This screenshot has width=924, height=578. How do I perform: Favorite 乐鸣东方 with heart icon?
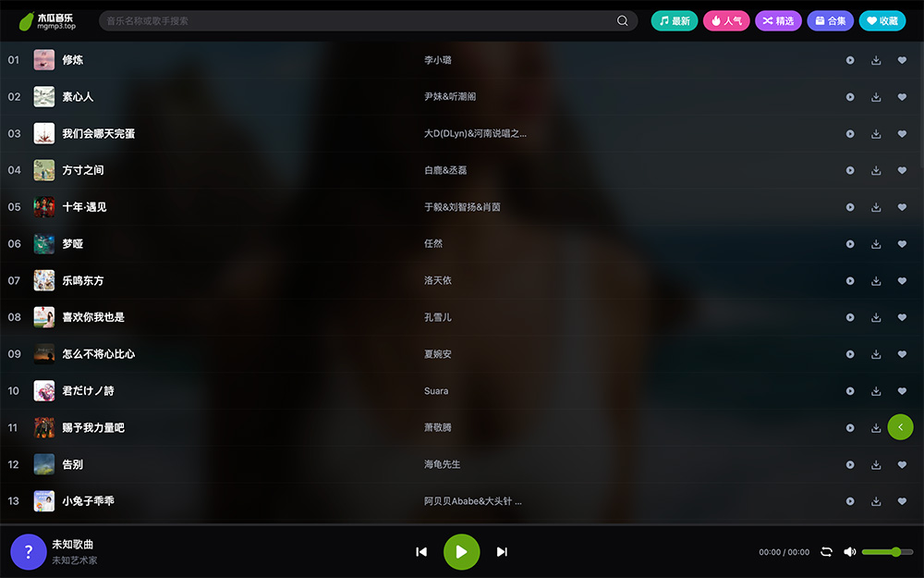tap(902, 281)
